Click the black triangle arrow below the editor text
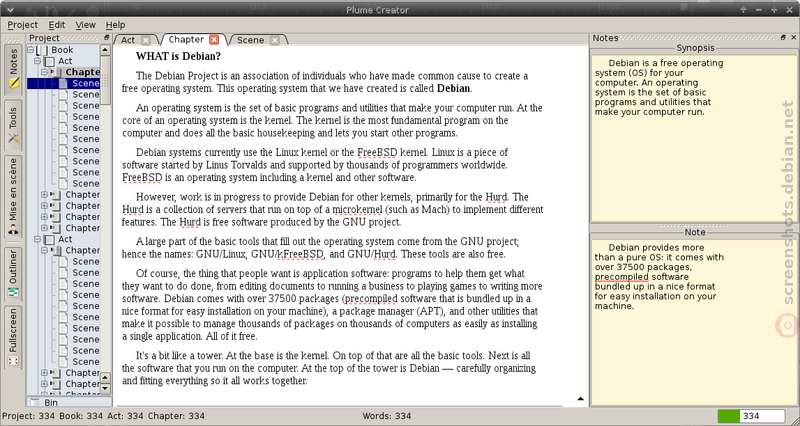The width and height of the screenshot is (800, 426). pyautogui.click(x=581, y=399)
